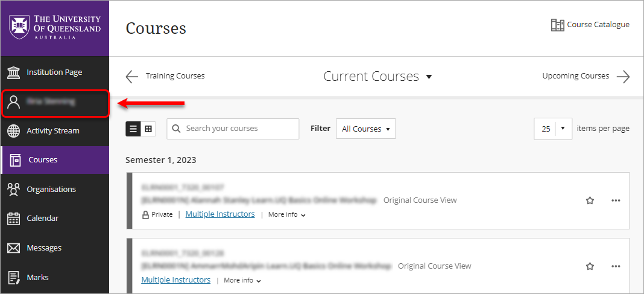The image size is (644, 294).
Task: Expand the Current Courses term dropdown
Action: 378,77
